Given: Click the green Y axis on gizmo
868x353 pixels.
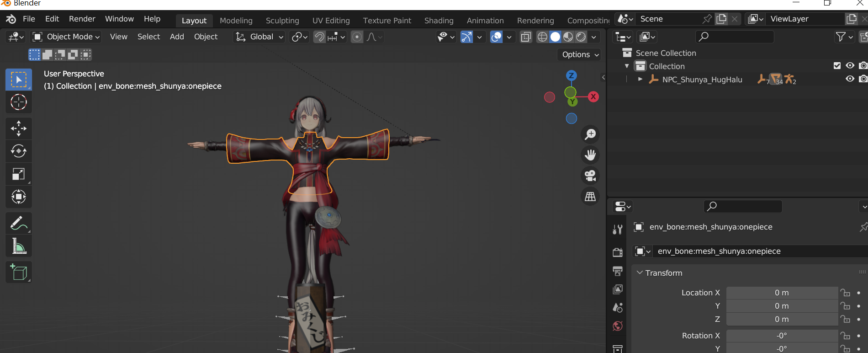Looking at the screenshot, I should pos(572,102).
